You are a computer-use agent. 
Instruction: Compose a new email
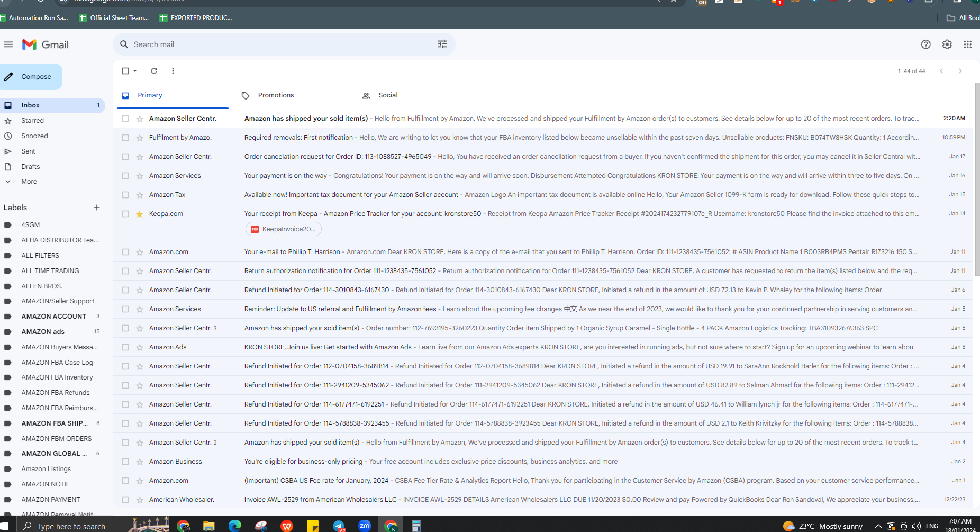coord(31,77)
